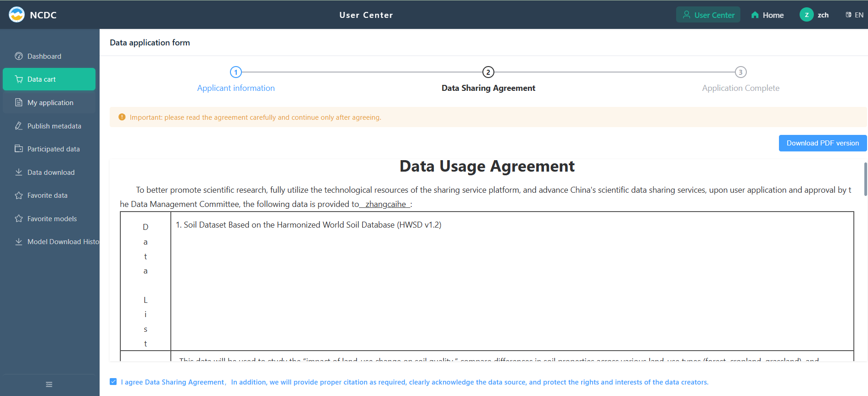Select Participated data in sidebar
The width and height of the screenshot is (868, 396).
49,149
